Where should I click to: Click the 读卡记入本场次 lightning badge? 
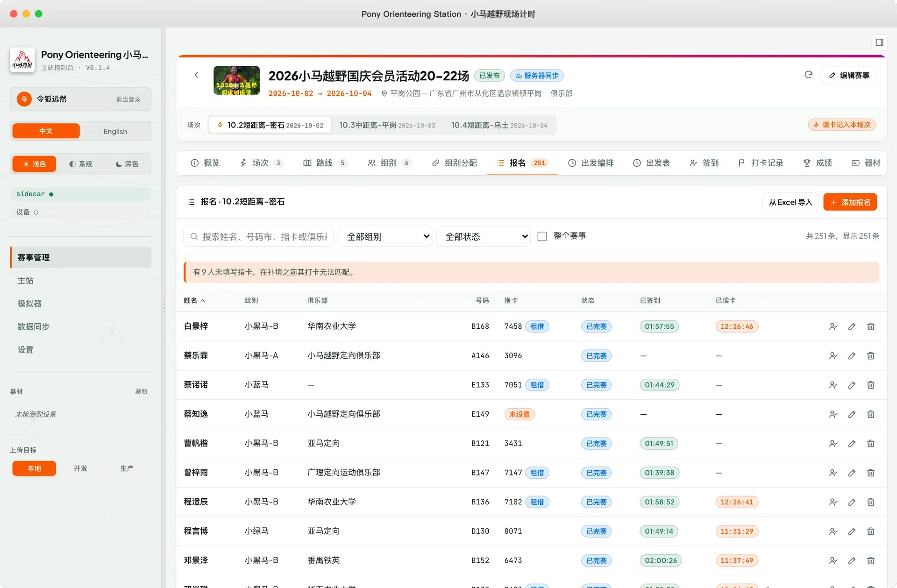[842, 125]
